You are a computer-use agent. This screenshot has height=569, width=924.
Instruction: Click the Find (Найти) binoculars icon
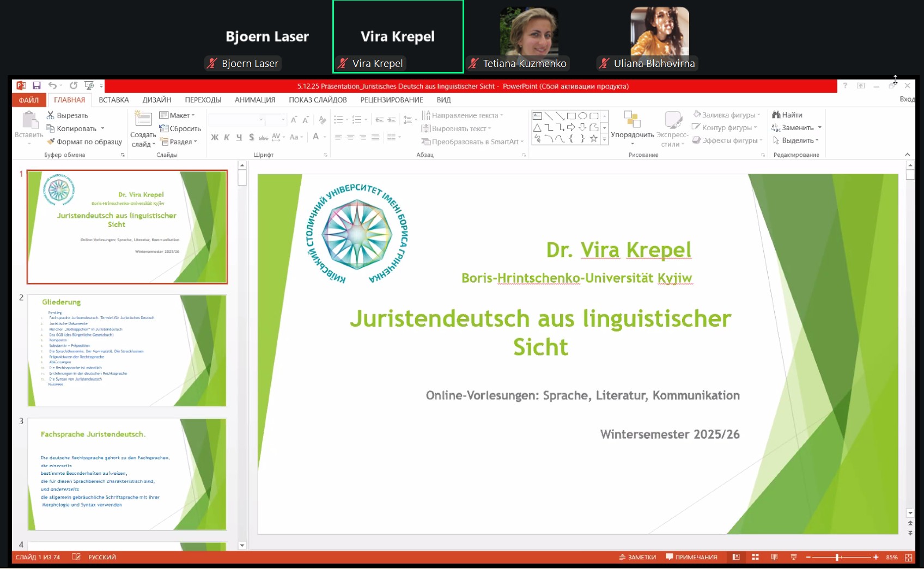tap(776, 115)
